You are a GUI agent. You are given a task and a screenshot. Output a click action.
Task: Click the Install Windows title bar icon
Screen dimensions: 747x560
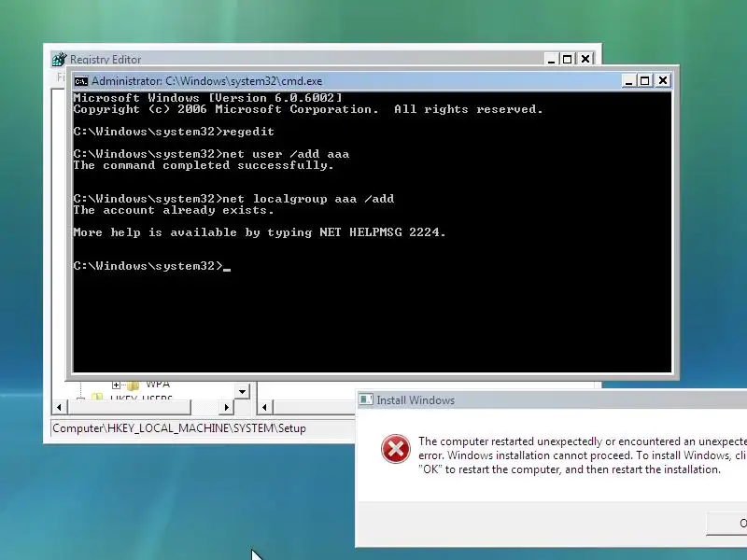366,399
